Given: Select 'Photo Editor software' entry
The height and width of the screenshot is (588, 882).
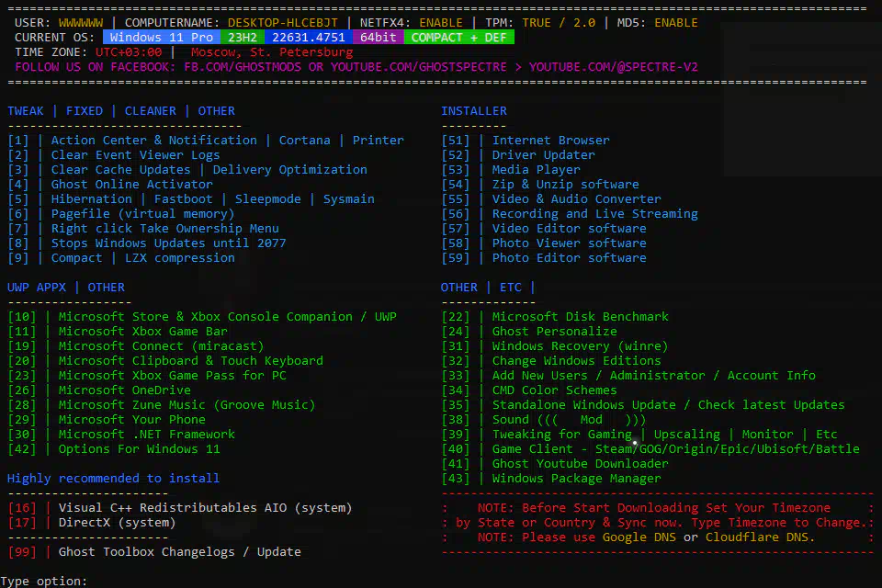Looking at the screenshot, I should click(x=545, y=257).
